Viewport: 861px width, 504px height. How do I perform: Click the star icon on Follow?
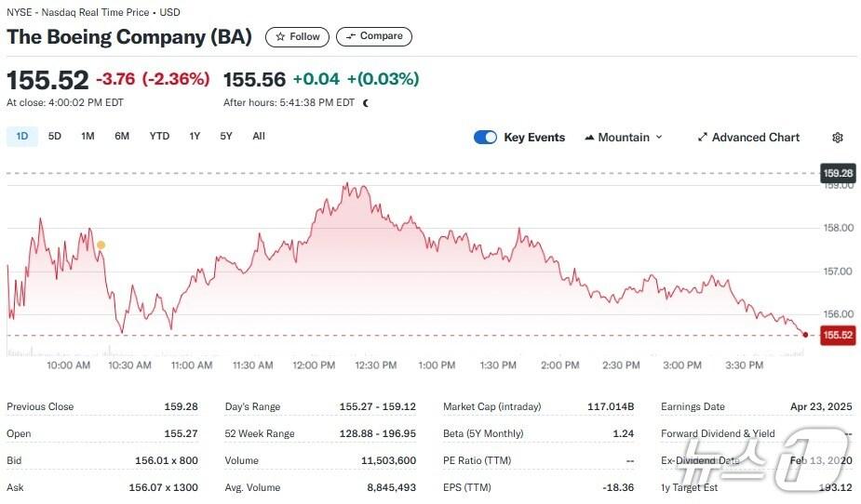point(280,37)
